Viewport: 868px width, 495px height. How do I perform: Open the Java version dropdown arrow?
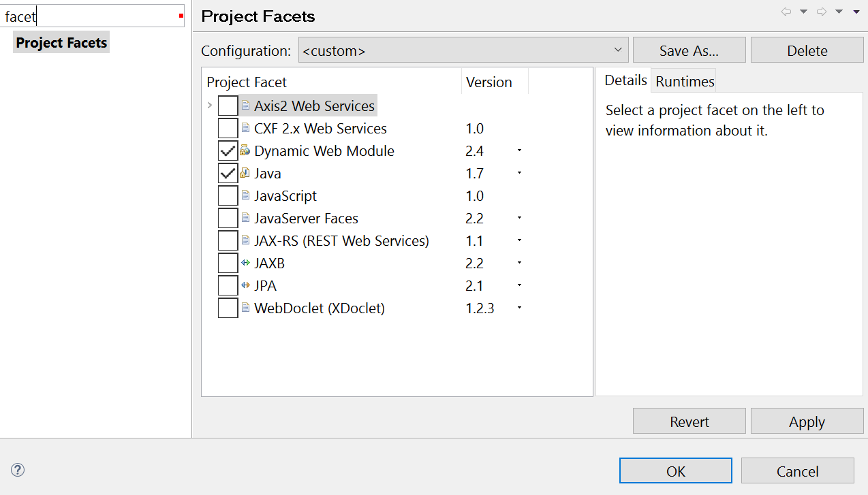519,173
